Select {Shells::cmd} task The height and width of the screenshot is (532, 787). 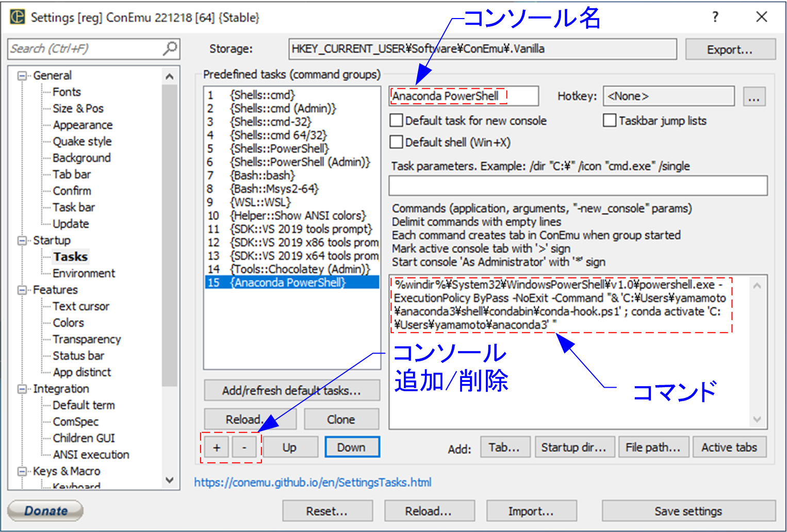[x=292, y=95]
